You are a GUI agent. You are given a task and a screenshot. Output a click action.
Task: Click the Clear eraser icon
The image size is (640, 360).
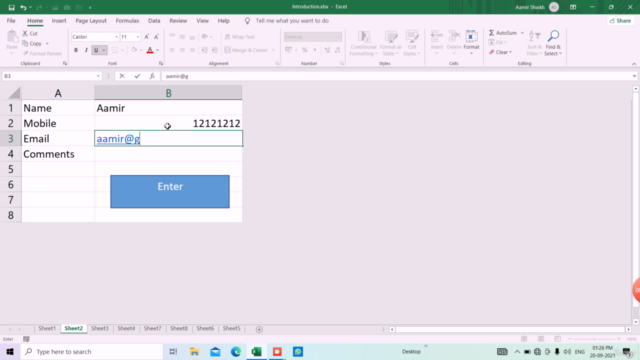point(492,52)
